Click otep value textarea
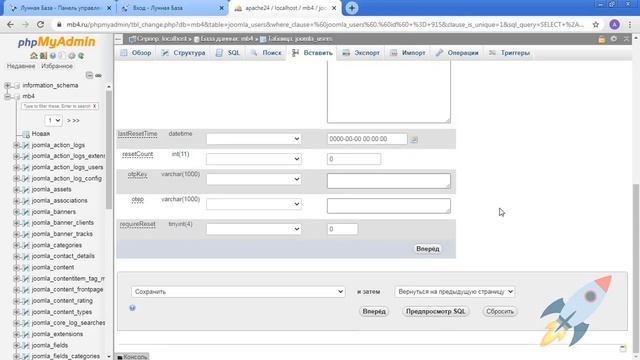The height and width of the screenshot is (360, 640). click(x=389, y=206)
